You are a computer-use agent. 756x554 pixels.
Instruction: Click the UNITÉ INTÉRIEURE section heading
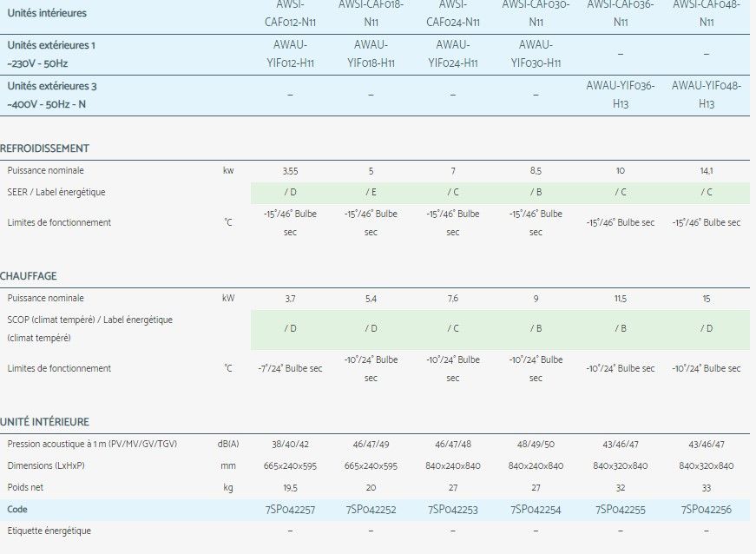44,422
